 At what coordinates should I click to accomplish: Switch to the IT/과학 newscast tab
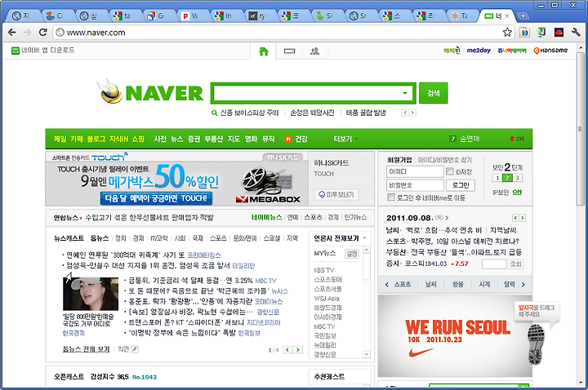159,238
